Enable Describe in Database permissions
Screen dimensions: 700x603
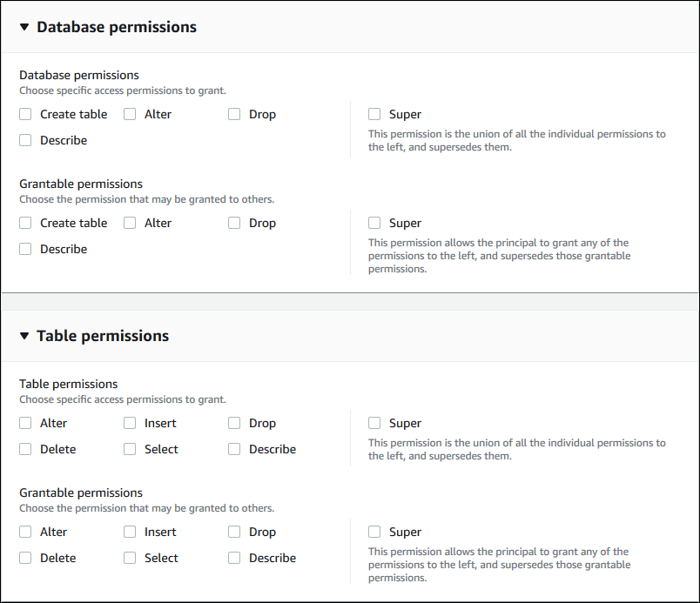(x=25, y=139)
